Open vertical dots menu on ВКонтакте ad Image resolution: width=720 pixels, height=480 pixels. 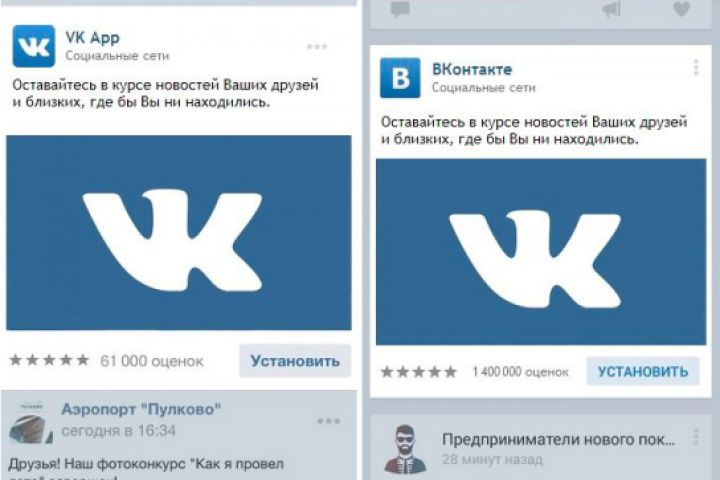coord(696,68)
